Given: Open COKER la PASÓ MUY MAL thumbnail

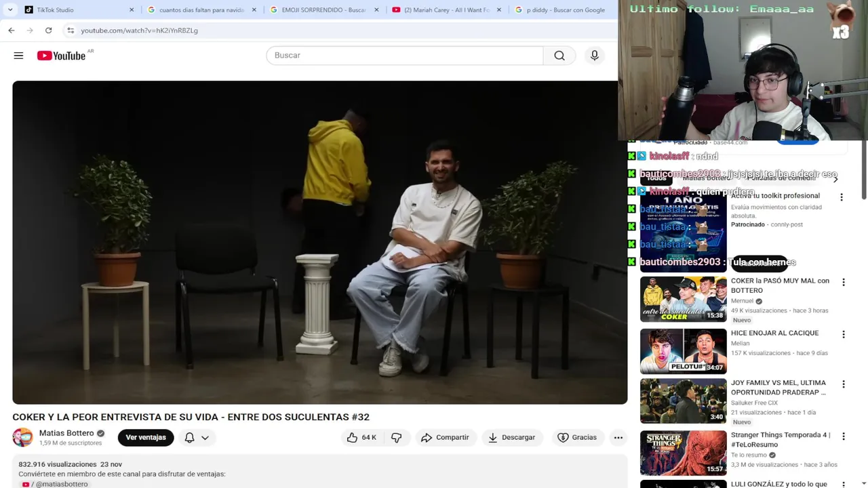Looking at the screenshot, I should [x=683, y=299].
